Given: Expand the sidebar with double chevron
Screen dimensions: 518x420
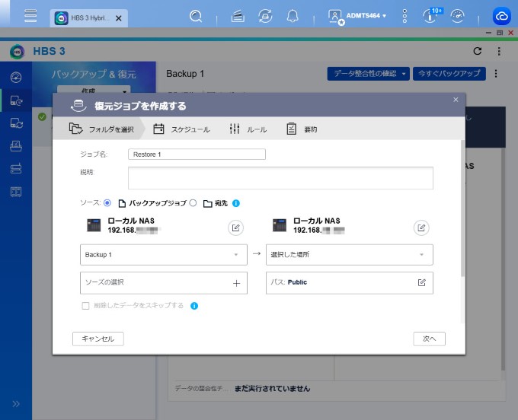Looking at the screenshot, I should point(16,404).
